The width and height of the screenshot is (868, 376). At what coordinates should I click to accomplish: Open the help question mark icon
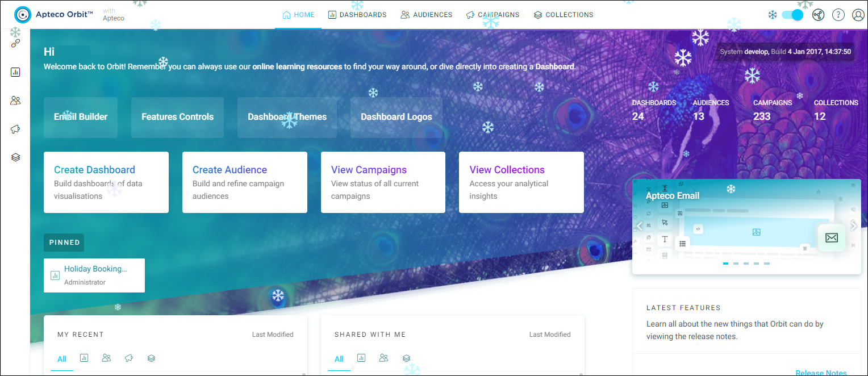[x=838, y=15]
